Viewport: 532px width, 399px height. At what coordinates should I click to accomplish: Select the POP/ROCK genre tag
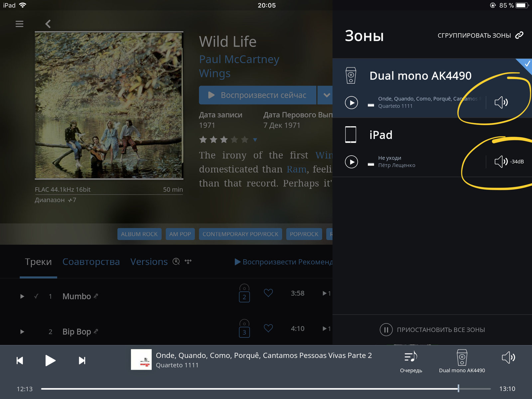(304, 234)
